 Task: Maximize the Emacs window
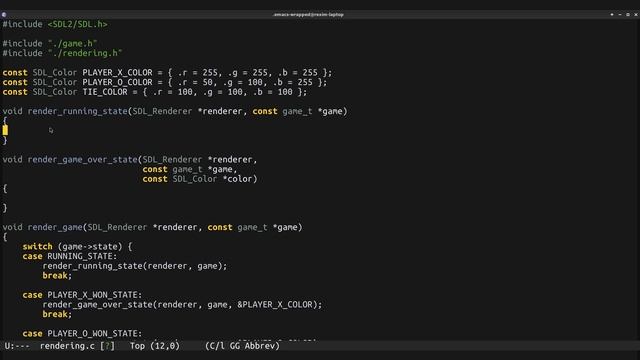[x=628, y=15]
